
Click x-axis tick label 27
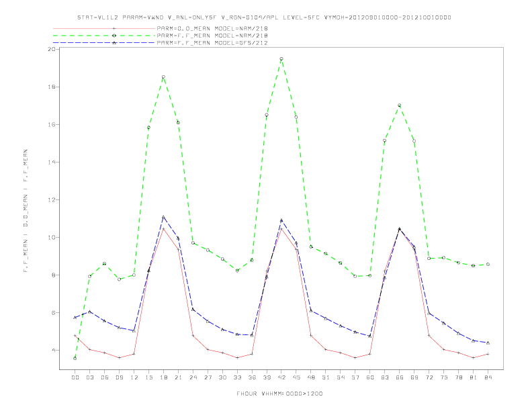coord(208,377)
